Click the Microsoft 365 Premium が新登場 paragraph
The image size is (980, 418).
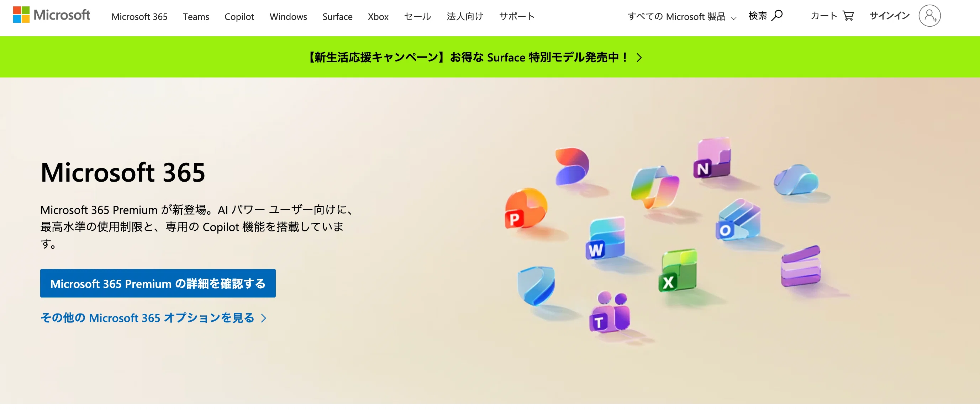click(x=196, y=226)
